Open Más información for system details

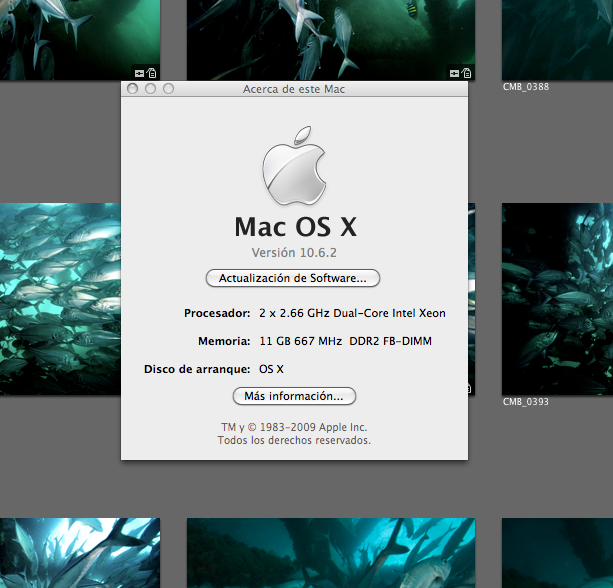point(294,396)
